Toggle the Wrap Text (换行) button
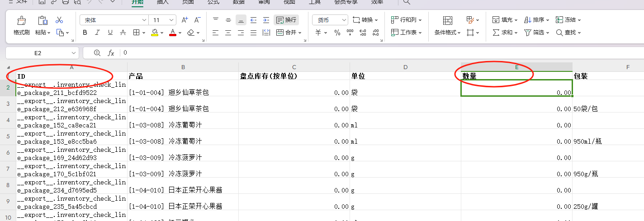Screen dimensions: 644x221 coord(286,20)
